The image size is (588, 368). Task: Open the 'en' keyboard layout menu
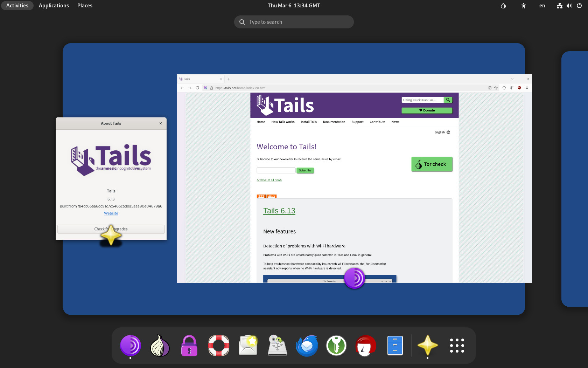pyautogui.click(x=542, y=6)
